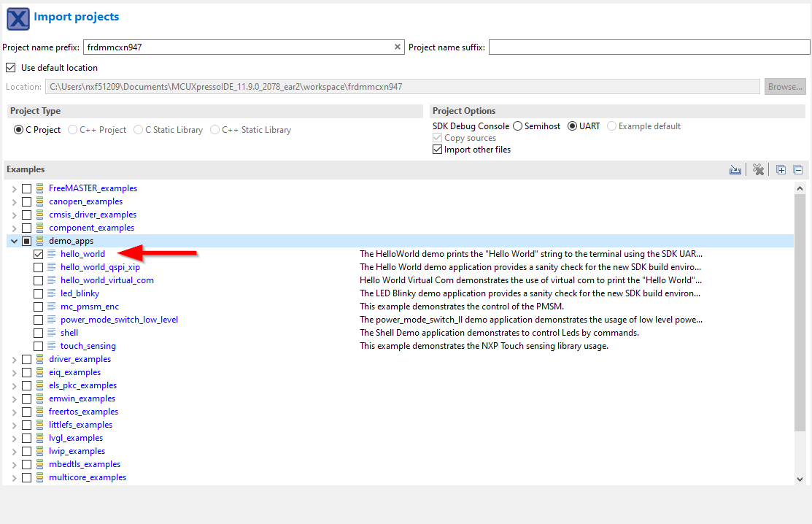Click the hello_world_virtual_com link text

(x=107, y=280)
